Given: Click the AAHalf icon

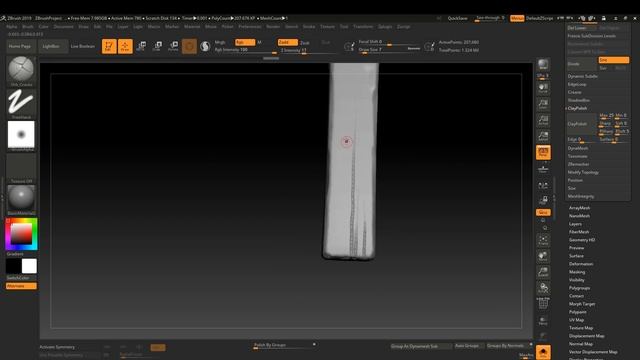Looking at the screenshot, I should pyautogui.click(x=543, y=136).
